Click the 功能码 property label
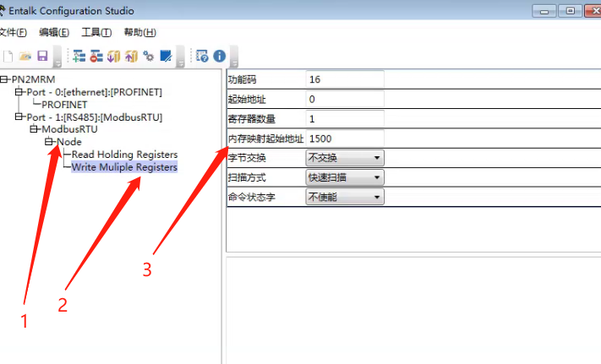This screenshot has width=601, height=364. pyautogui.click(x=242, y=79)
